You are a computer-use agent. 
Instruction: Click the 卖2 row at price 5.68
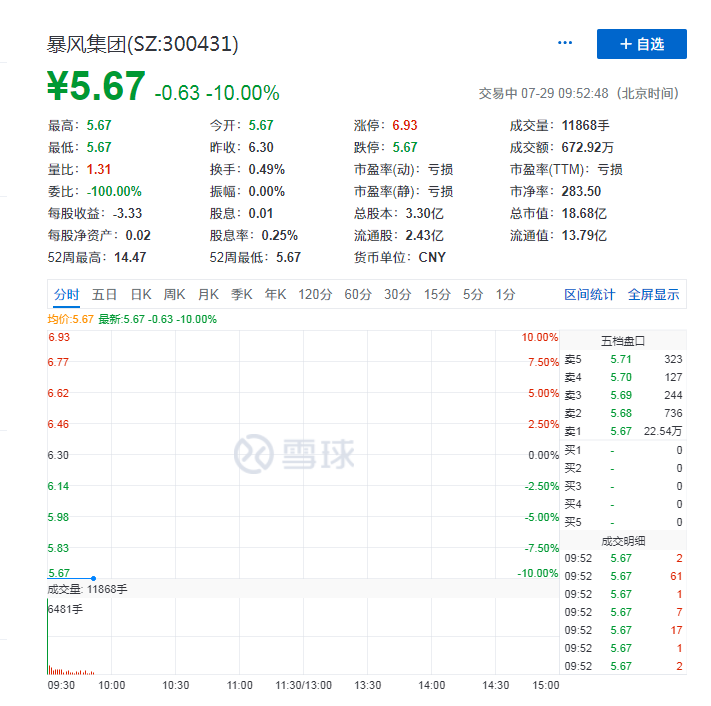[623, 413]
